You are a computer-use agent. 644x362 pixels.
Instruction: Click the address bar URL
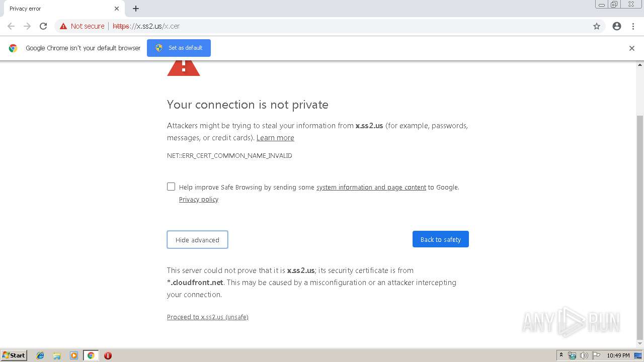coord(146,26)
